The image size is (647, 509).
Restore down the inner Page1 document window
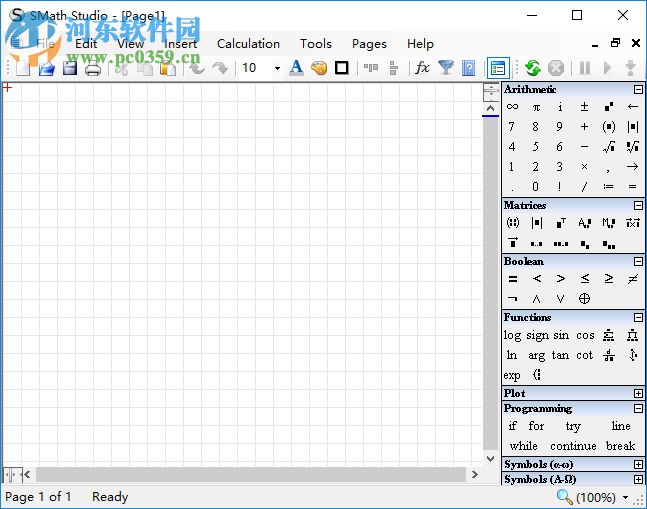615,43
